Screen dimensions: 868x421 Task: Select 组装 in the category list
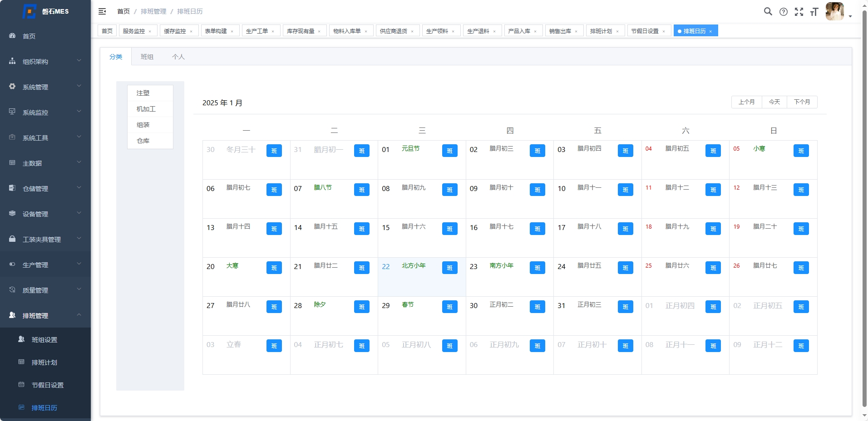click(150, 125)
